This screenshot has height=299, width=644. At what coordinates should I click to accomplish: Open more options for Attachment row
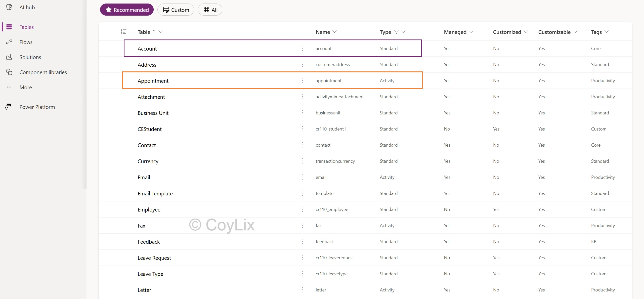[302, 97]
